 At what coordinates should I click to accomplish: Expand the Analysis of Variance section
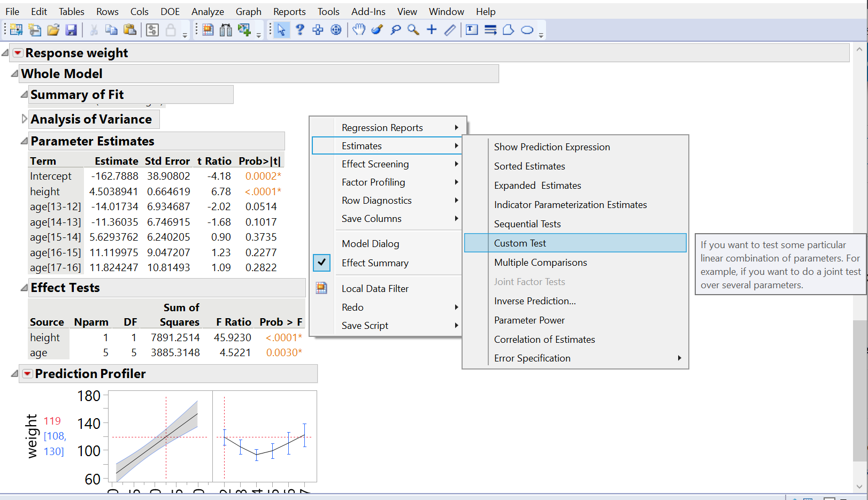point(24,119)
